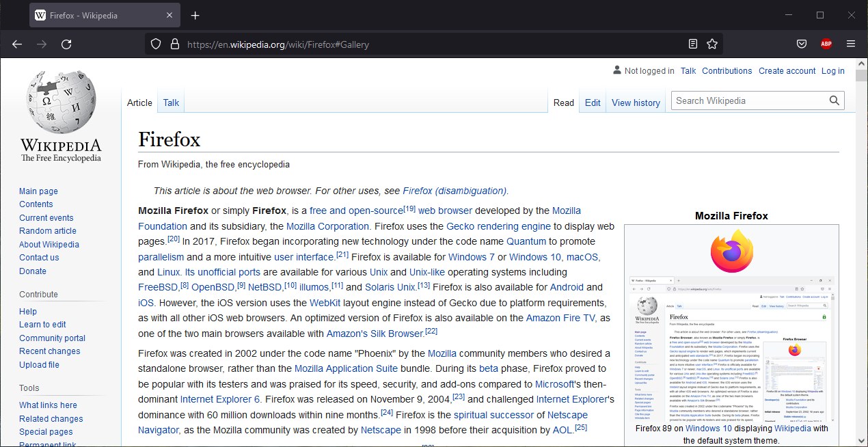This screenshot has height=447, width=868.
Task: Open the Mozilla Corporation link
Action: [x=328, y=226]
